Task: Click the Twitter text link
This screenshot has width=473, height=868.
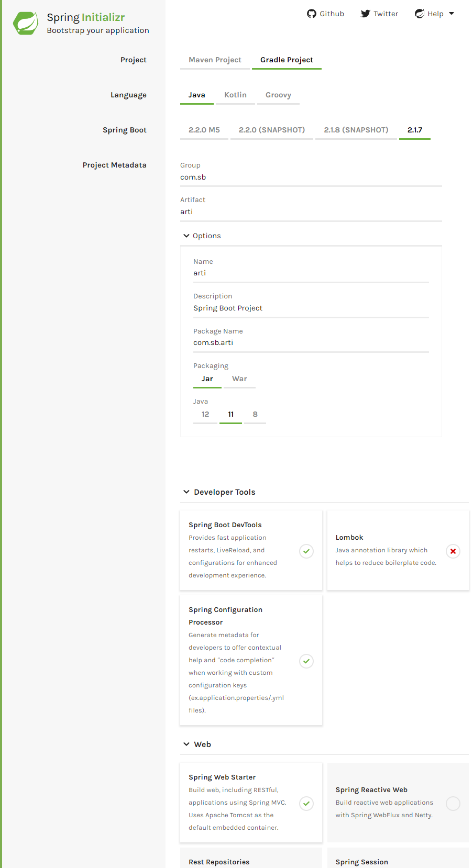Action: [386, 14]
